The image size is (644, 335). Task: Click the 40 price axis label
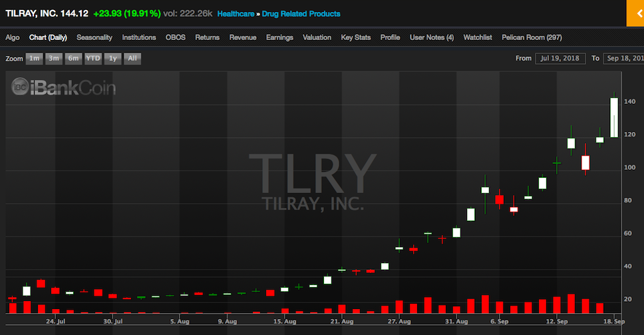[x=627, y=266]
